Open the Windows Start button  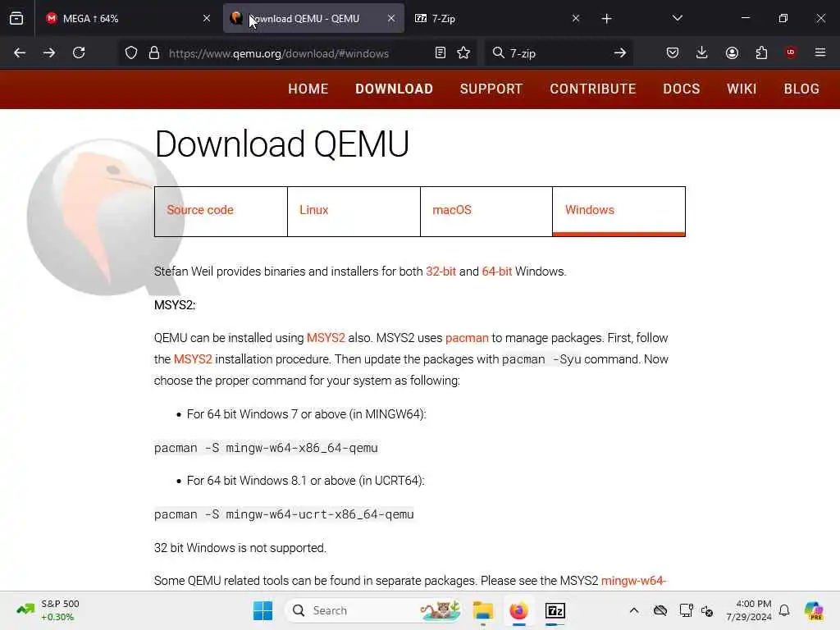coord(262,610)
